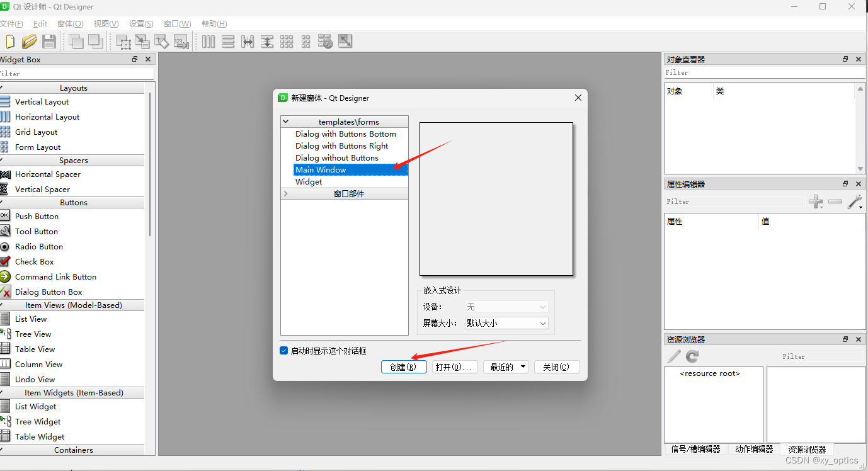The width and height of the screenshot is (868, 471).
Task: Open the property editor wrench configure menu
Action: coord(855,202)
